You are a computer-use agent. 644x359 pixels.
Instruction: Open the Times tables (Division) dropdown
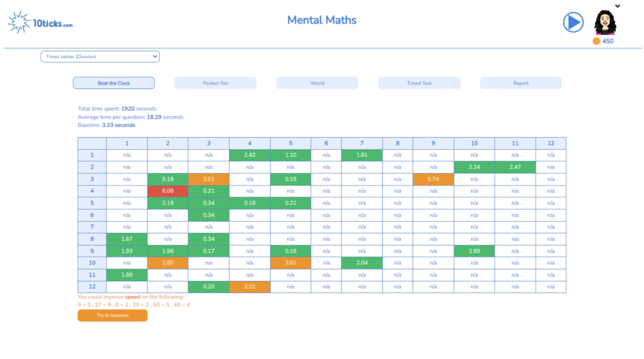tap(100, 56)
